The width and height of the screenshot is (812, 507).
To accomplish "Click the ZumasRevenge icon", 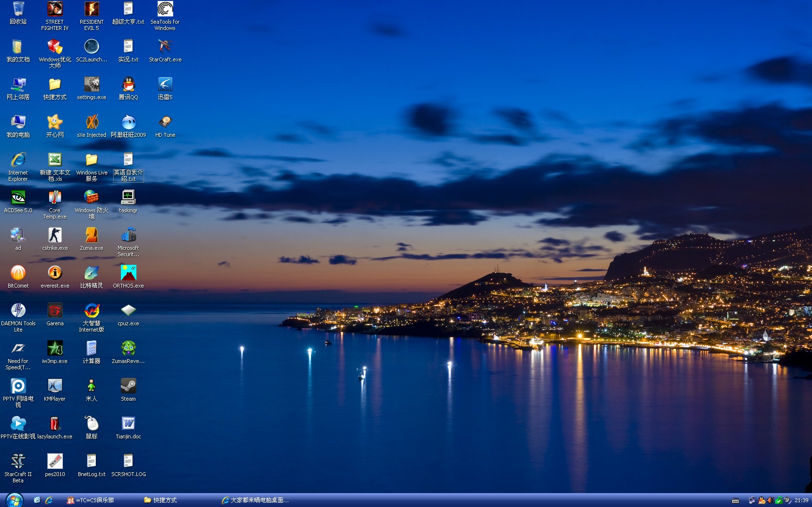I will [128, 352].
